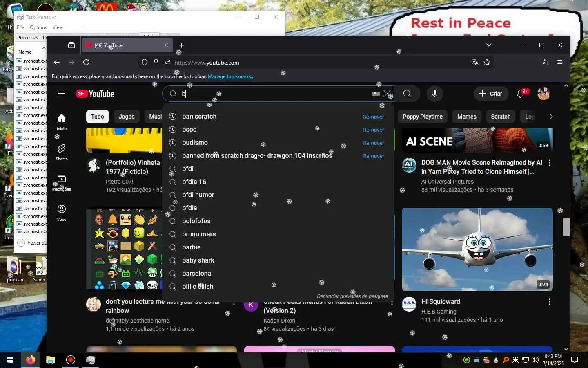Click the Criar button
Image resolution: width=588 pixels, height=368 pixels.
pos(491,94)
